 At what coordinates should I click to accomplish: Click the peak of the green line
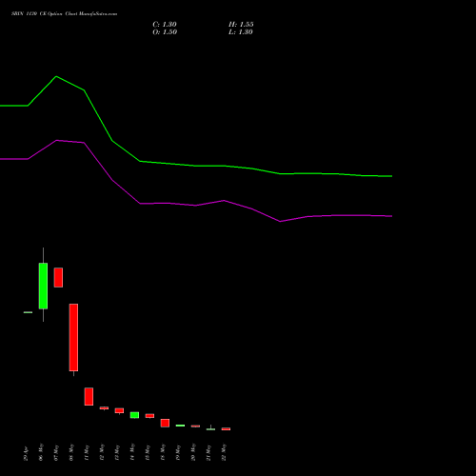(56, 76)
